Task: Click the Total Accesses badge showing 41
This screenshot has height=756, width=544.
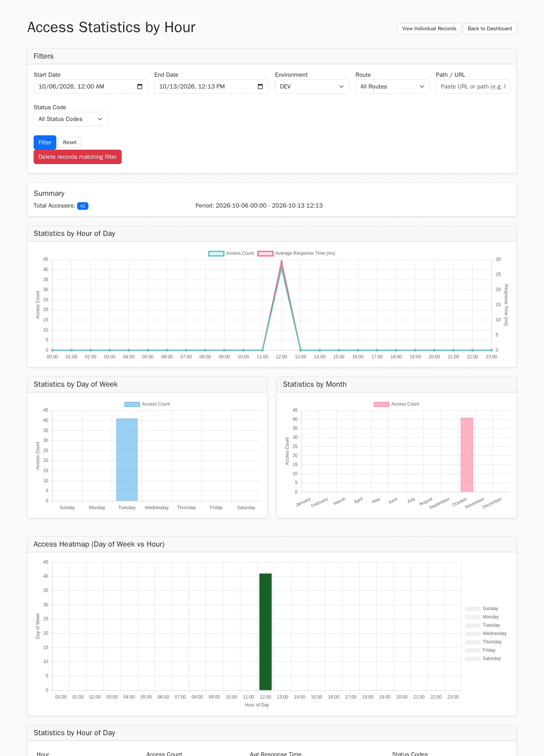Action: click(x=83, y=206)
